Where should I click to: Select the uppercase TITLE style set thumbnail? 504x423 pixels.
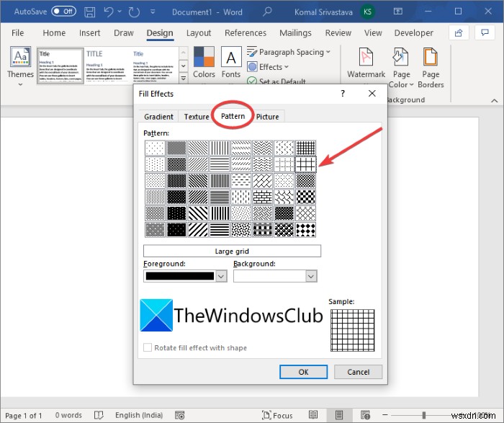[x=107, y=66]
